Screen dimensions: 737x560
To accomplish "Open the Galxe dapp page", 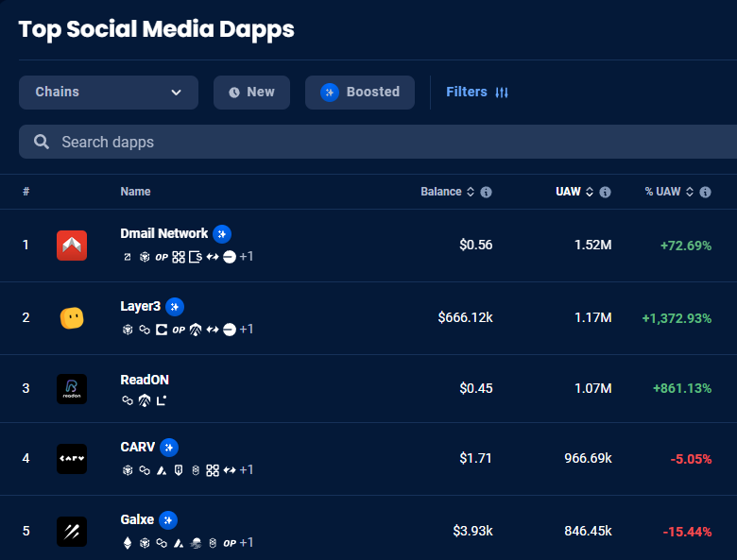I will (137, 519).
